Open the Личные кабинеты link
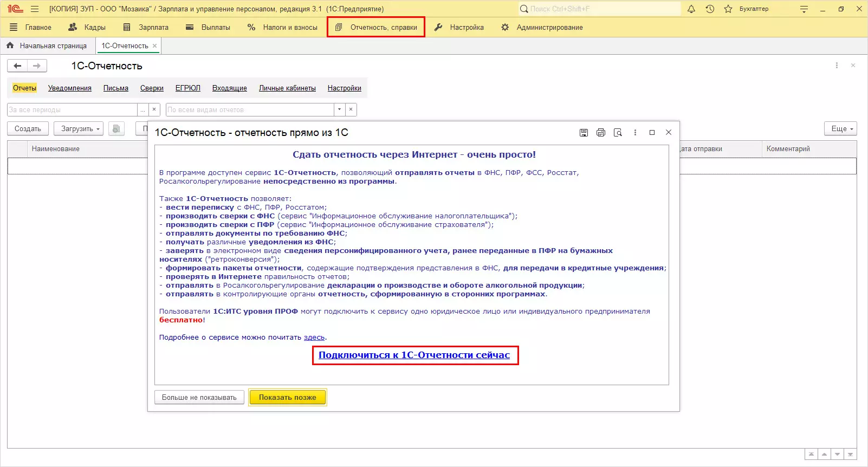This screenshot has height=467, width=868. [287, 88]
